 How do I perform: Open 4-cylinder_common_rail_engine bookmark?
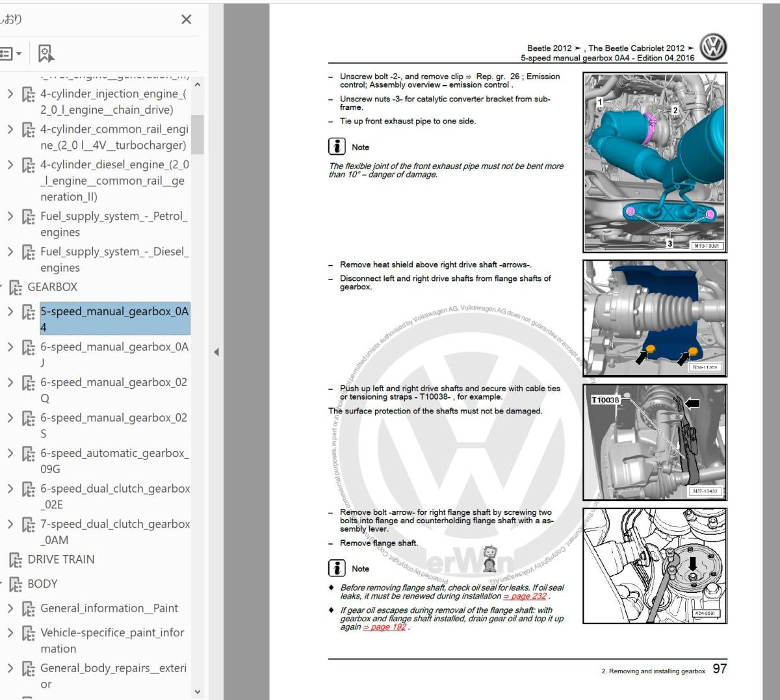[x=114, y=137]
